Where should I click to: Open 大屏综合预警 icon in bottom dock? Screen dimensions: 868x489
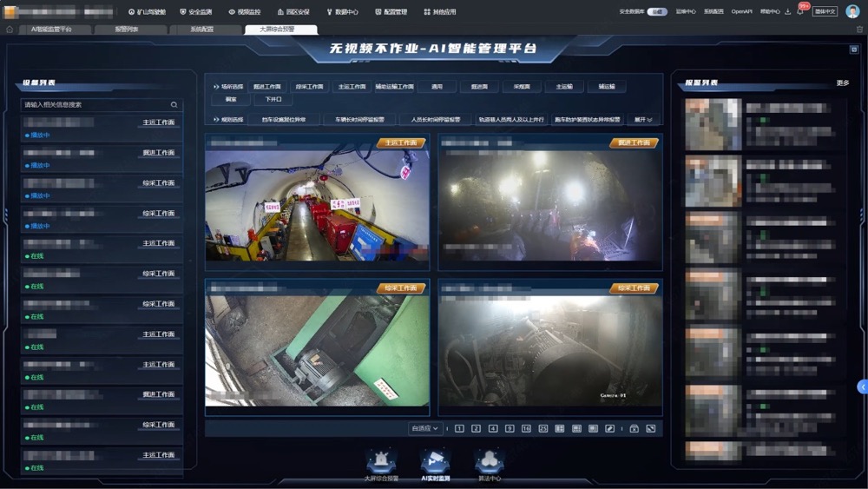coord(381,464)
